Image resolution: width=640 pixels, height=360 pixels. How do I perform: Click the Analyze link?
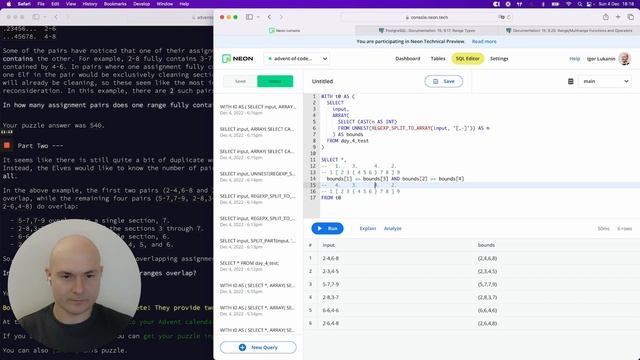[393, 229]
